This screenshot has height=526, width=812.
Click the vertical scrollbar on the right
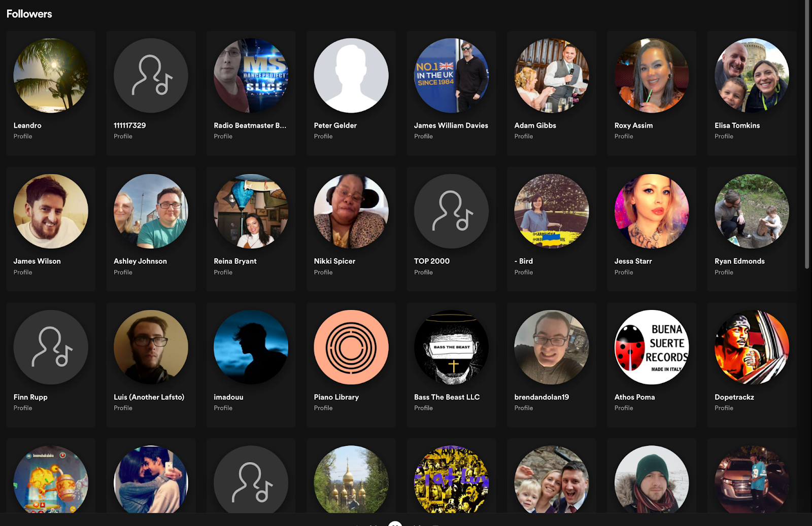coord(807,134)
